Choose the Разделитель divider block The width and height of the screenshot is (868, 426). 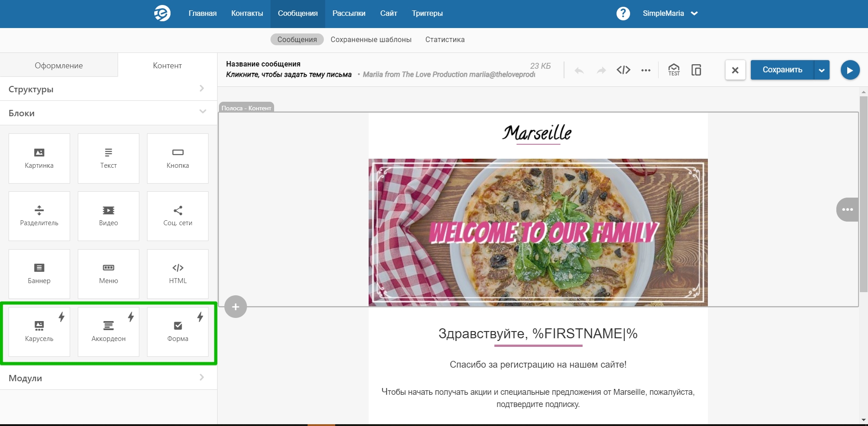click(x=39, y=216)
